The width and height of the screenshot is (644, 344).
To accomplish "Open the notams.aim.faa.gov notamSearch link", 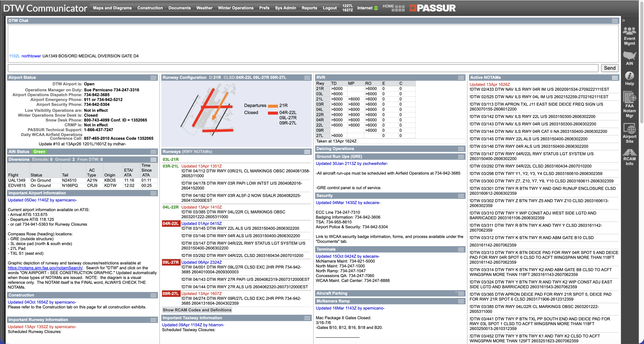I will click(x=45, y=268).
